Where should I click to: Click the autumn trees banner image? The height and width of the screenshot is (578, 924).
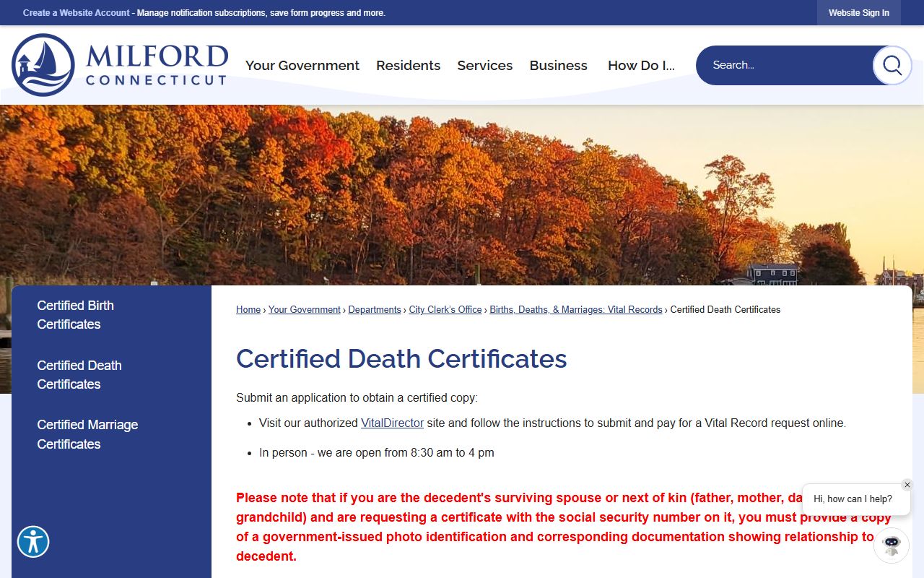coord(462,195)
